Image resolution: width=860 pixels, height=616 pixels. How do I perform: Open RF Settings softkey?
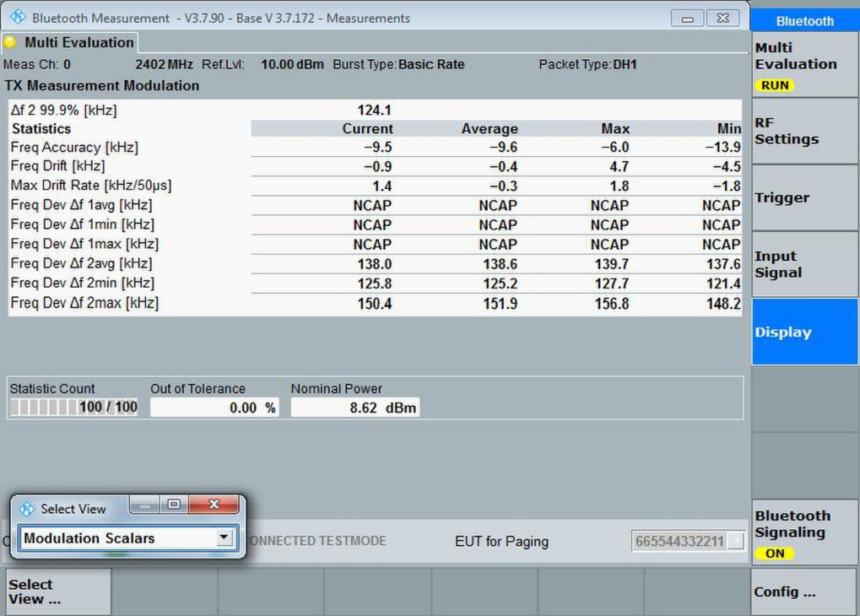804,132
